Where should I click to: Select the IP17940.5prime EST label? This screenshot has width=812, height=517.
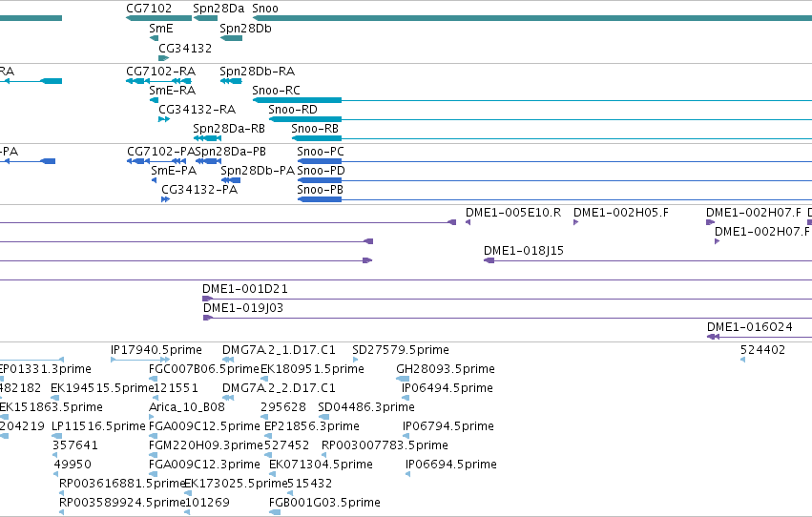(156, 350)
